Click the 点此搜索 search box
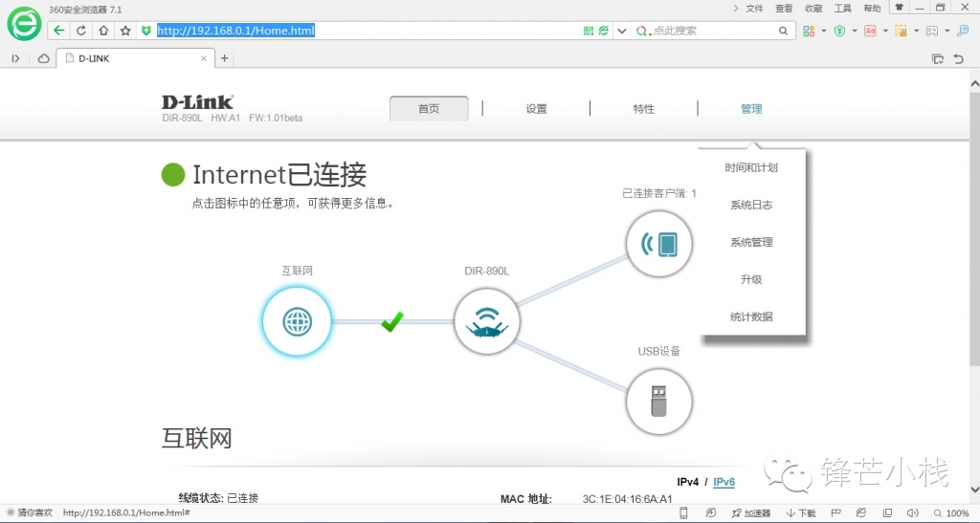This screenshot has height=523, width=980. pos(712,31)
